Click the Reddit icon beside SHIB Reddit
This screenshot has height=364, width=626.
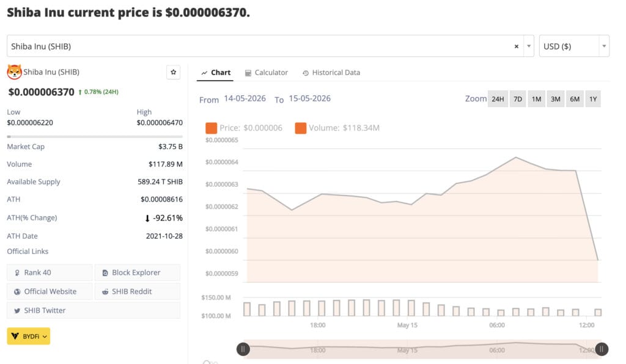click(105, 292)
